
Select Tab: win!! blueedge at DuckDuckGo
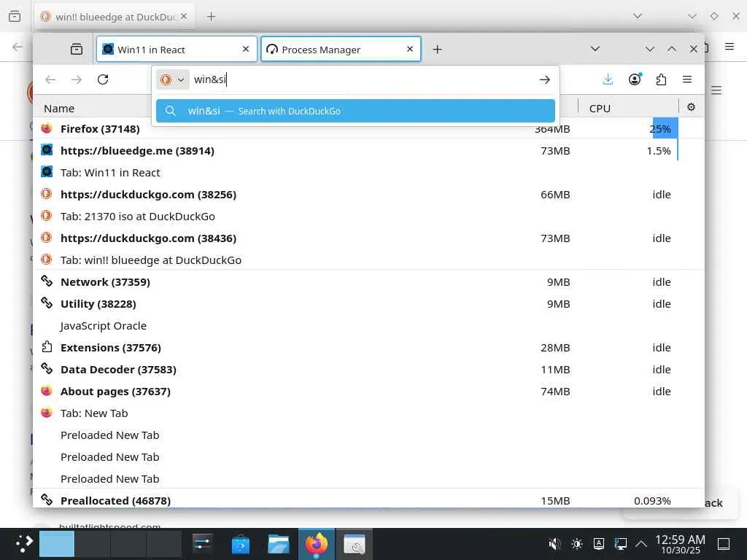(368, 260)
